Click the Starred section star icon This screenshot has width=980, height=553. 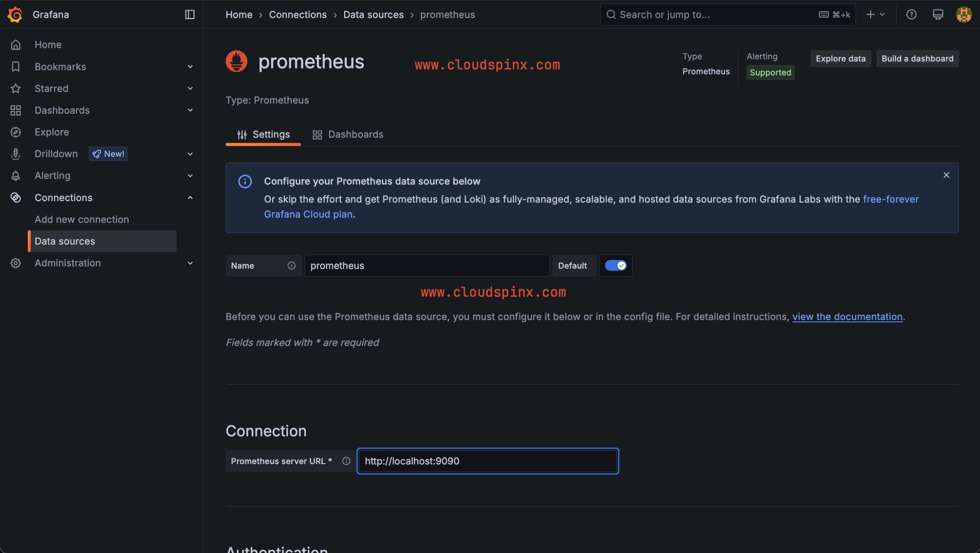click(x=15, y=88)
